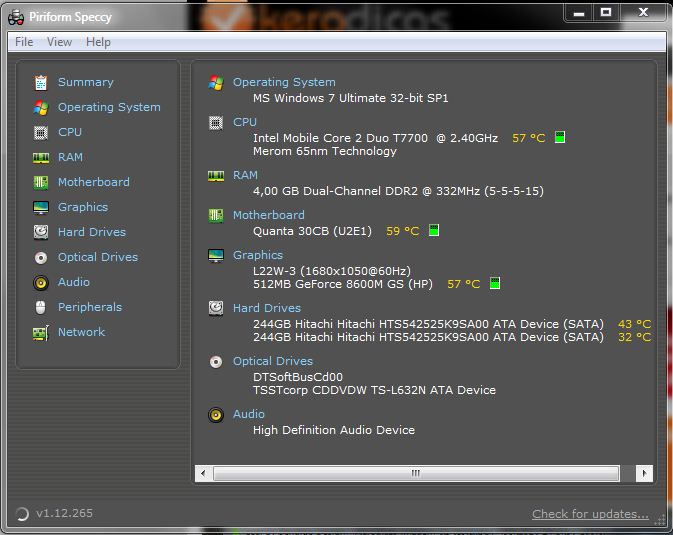
Task: Click the Audio speaker icon in sidebar
Action: (41, 283)
